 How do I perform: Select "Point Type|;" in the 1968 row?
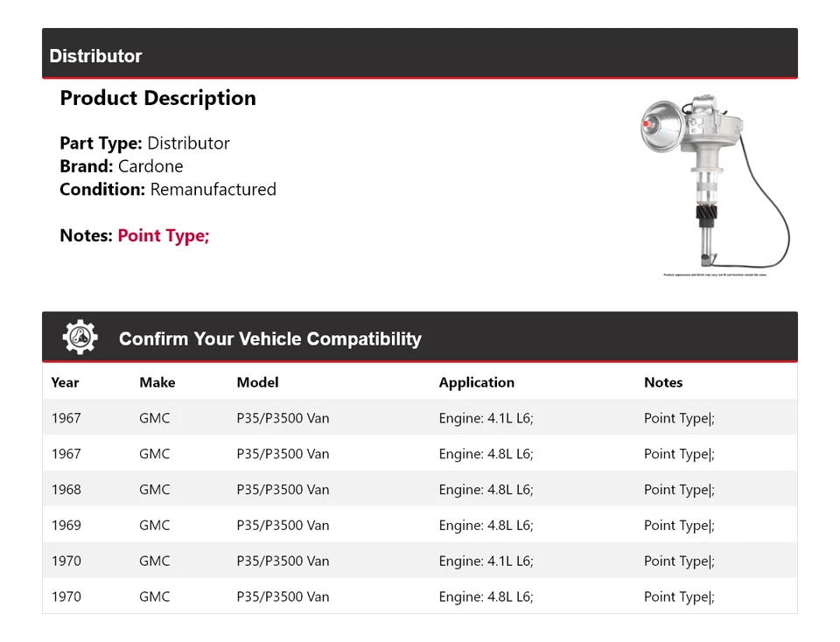tap(679, 490)
